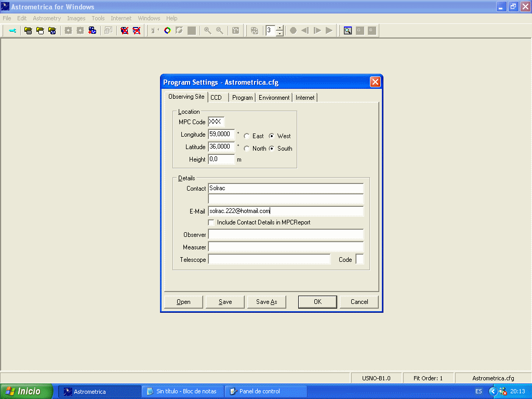This screenshot has height=399, width=532.
Task: Click the invert display icon
Action: [179, 31]
